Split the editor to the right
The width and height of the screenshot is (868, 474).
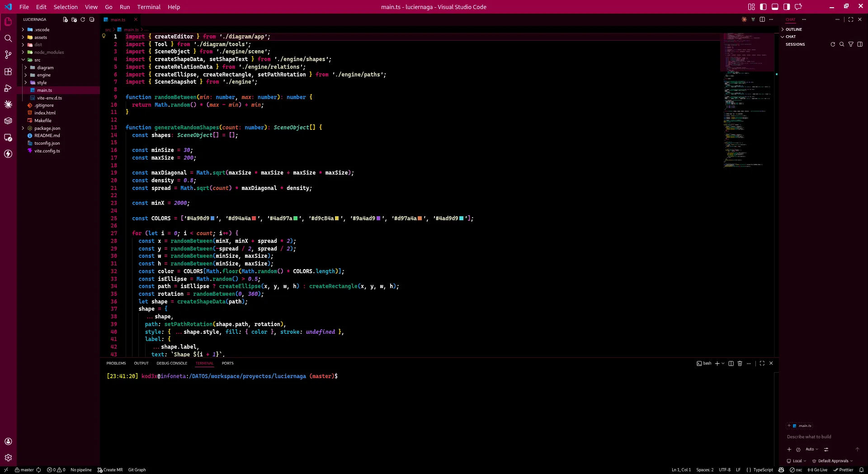pos(762,19)
